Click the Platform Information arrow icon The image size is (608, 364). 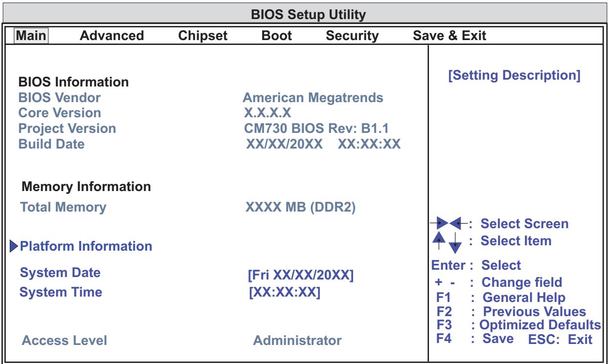[13, 245]
